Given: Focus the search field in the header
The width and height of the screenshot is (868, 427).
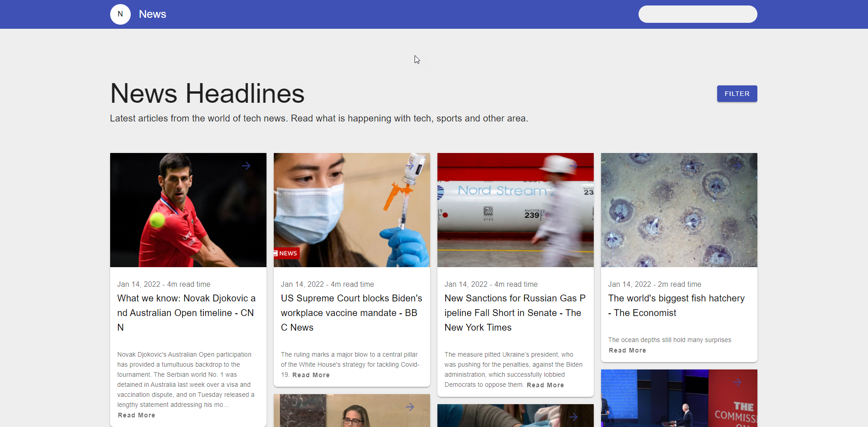Looking at the screenshot, I should (698, 14).
